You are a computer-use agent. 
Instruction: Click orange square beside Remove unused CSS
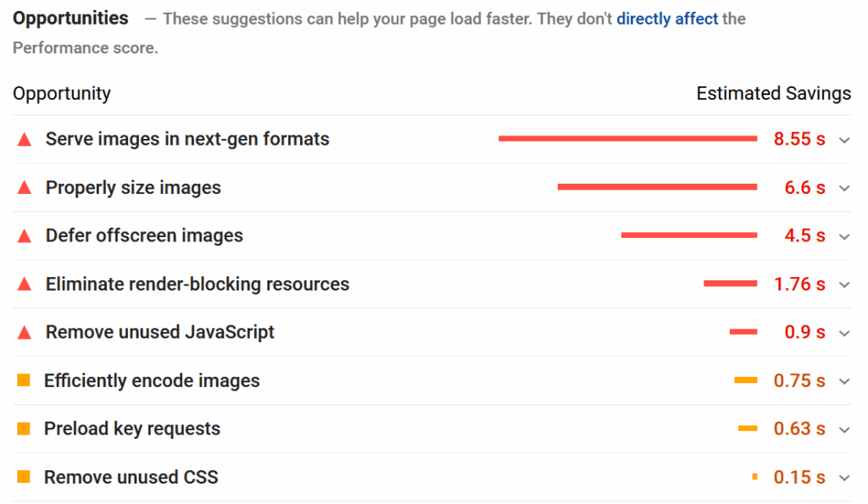[24, 478]
